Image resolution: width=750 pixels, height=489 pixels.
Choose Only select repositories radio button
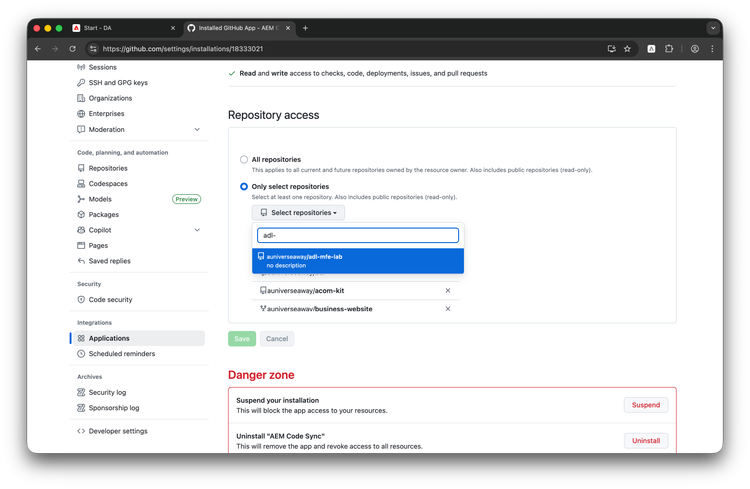pos(244,187)
